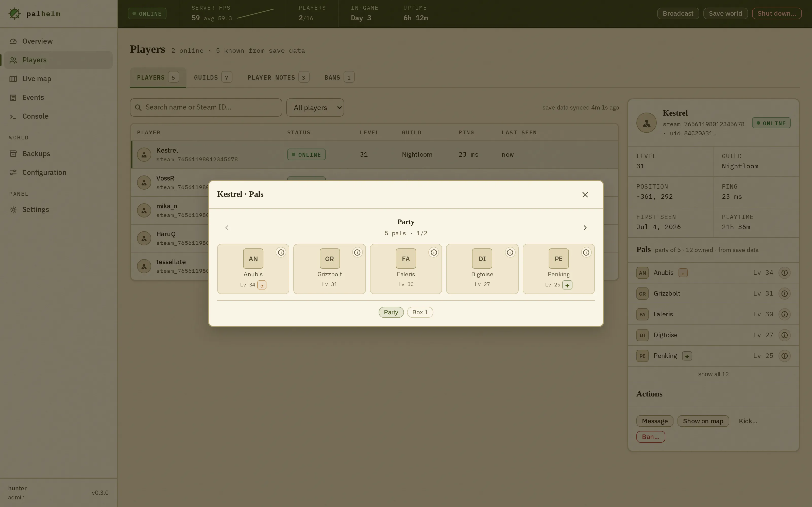
Task: Go to previous pals page with left chevron
Action: 227,228
